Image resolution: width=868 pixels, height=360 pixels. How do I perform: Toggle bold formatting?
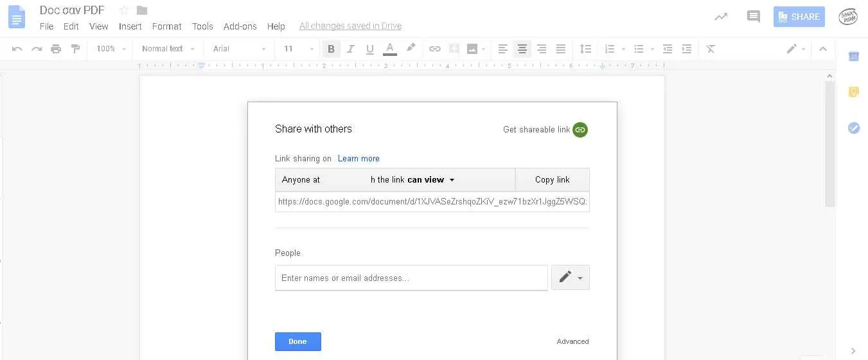tap(332, 49)
